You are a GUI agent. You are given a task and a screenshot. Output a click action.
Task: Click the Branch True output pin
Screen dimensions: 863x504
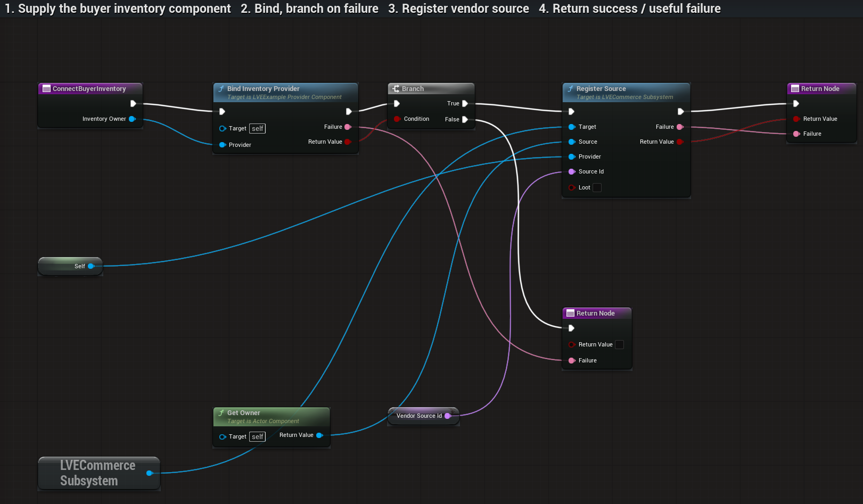(465, 104)
